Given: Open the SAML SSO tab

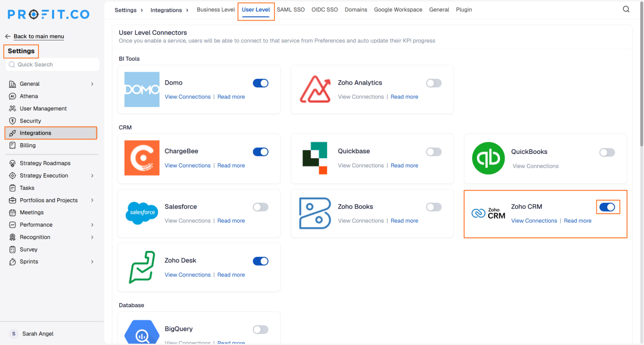Looking at the screenshot, I should (x=291, y=10).
